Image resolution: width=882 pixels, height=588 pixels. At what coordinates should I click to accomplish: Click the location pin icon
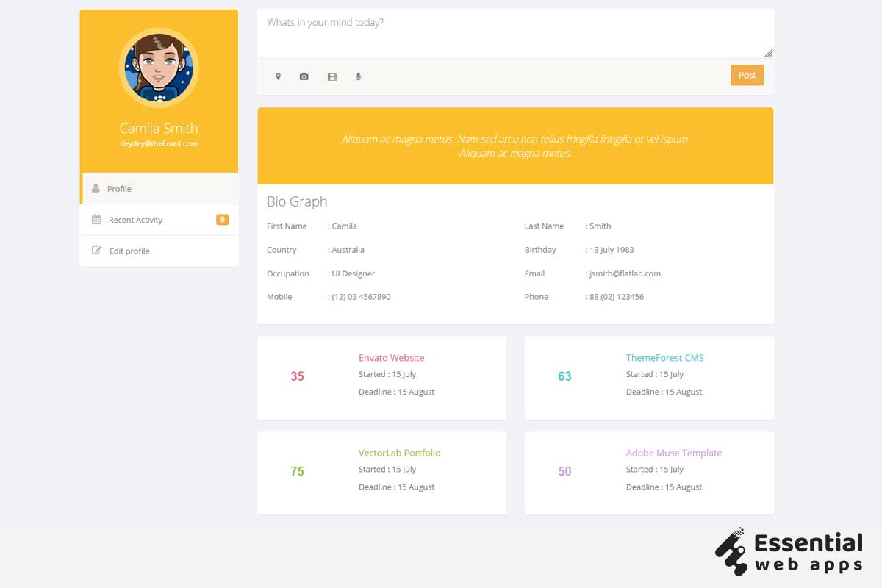278,76
